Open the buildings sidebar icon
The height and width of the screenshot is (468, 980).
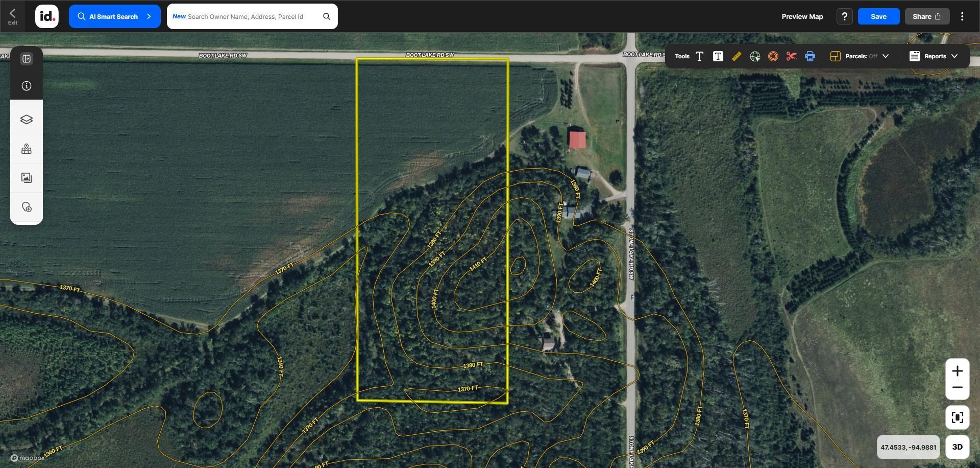pos(27,149)
